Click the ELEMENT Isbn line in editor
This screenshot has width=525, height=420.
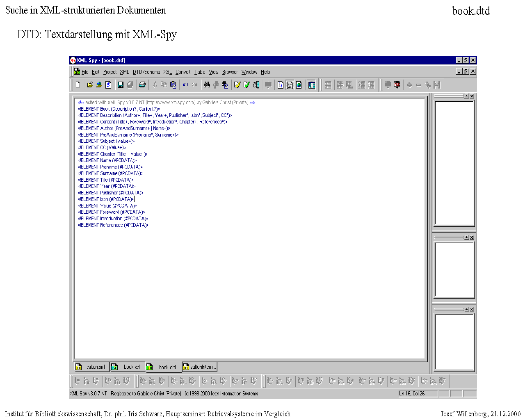click(106, 199)
